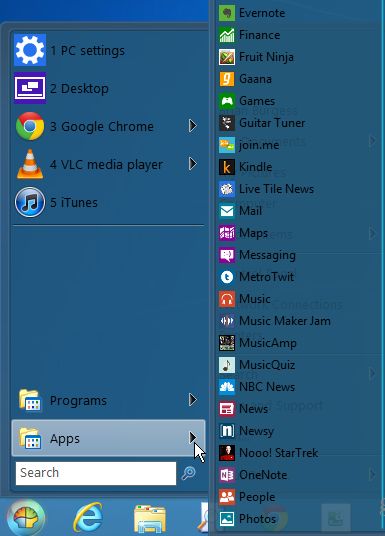The width and height of the screenshot is (385, 536).
Task: Select the Messaging text label
Action: click(x=267, y=255)
